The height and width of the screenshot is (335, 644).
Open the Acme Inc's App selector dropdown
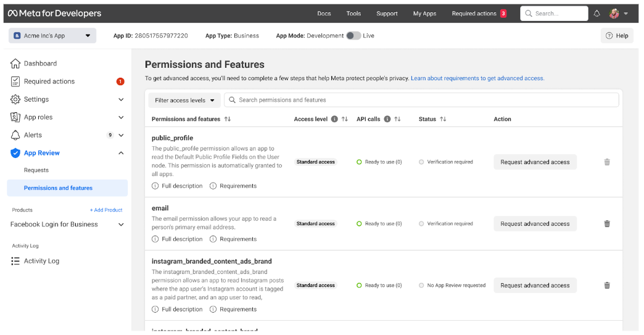[52, 36]
